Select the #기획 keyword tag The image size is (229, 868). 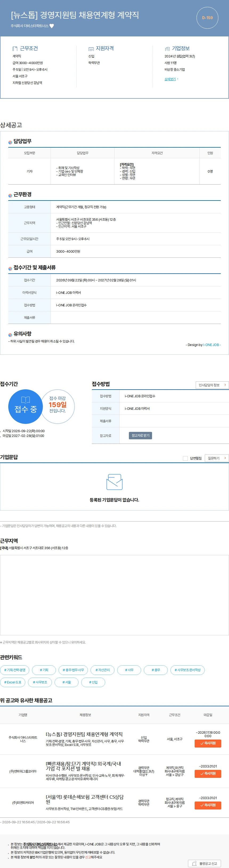44,670
